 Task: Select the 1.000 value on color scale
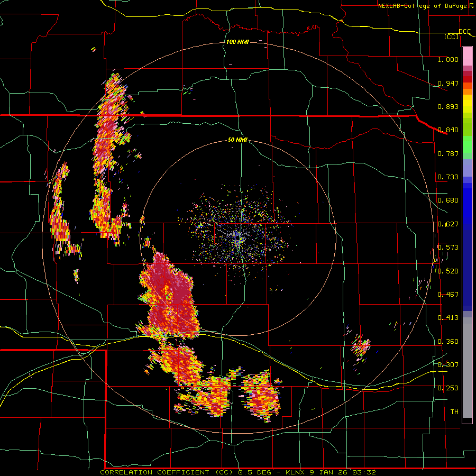(x=448, y=59)
